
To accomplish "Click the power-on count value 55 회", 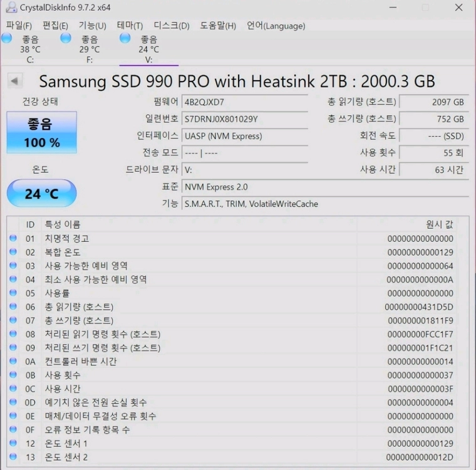I will click(434, 153).
